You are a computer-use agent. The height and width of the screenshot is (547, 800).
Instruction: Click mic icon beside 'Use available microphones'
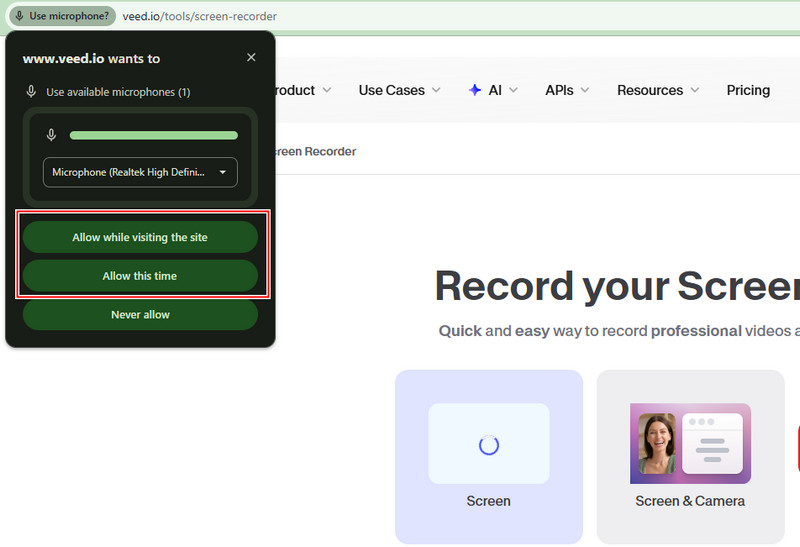click(x=31, y=92)
